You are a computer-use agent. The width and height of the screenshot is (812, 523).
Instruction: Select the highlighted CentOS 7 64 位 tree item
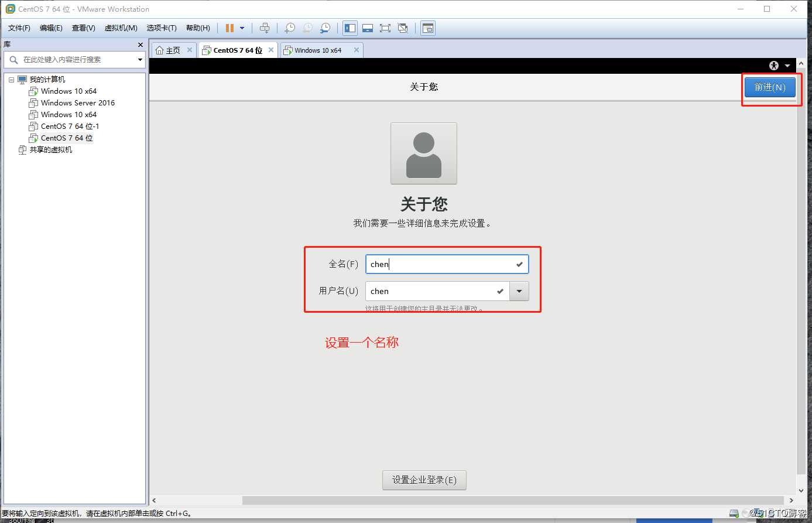[67, 138]
